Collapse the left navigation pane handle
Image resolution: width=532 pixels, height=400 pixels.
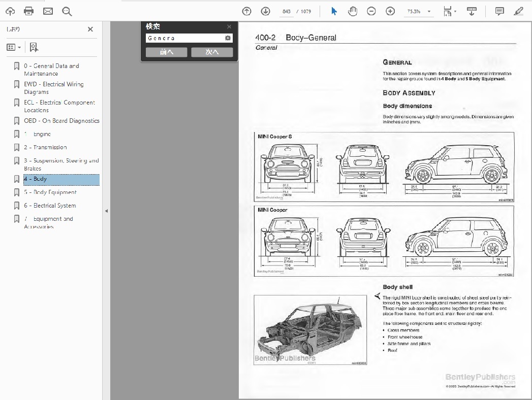point(106,211)
